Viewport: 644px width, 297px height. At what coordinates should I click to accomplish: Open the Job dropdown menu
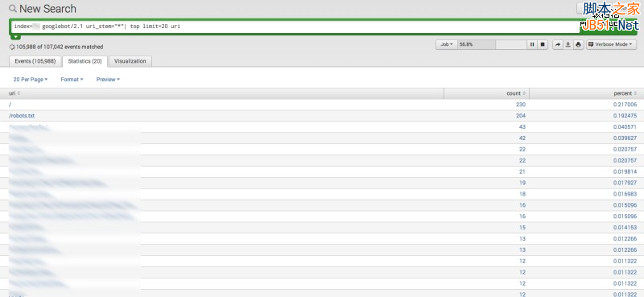point(447,44)
